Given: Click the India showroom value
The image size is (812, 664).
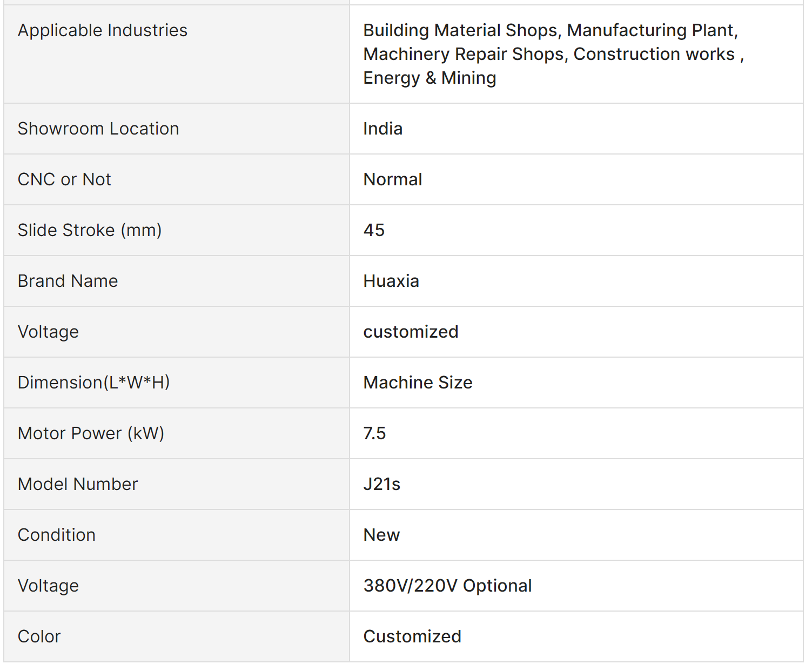Looking at the screenshot, I should point(382,129).
